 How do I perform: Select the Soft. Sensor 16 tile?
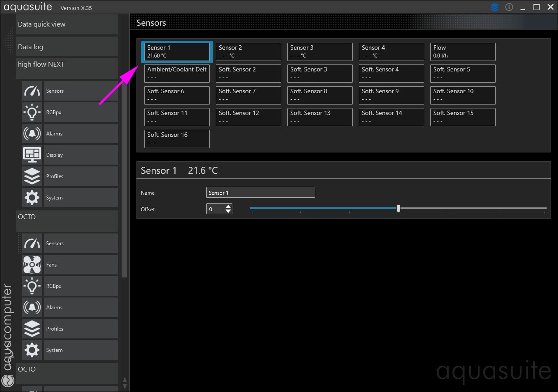coord(177,139)
